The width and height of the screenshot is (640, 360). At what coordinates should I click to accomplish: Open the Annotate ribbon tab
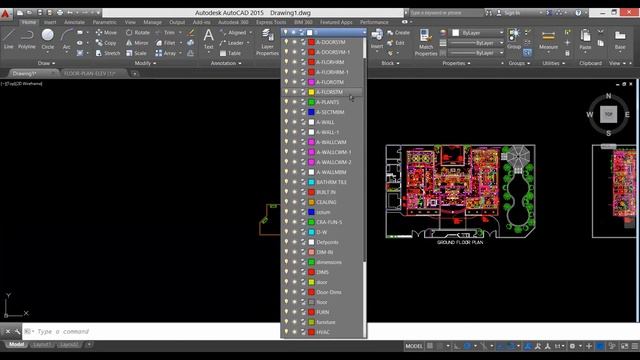[x=74, y=22]
